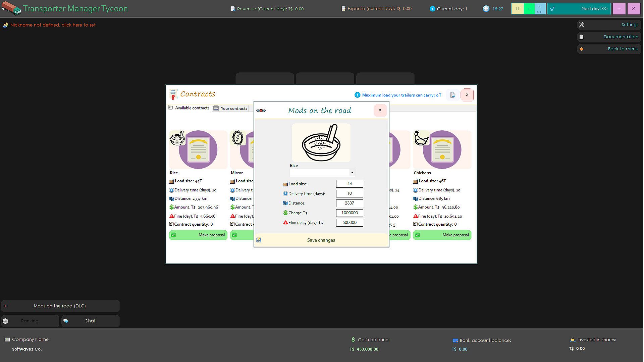Screen dimensions: 644x362
Task: Click the Contracts certificate title icon
Action: click(x=173, y=94)
